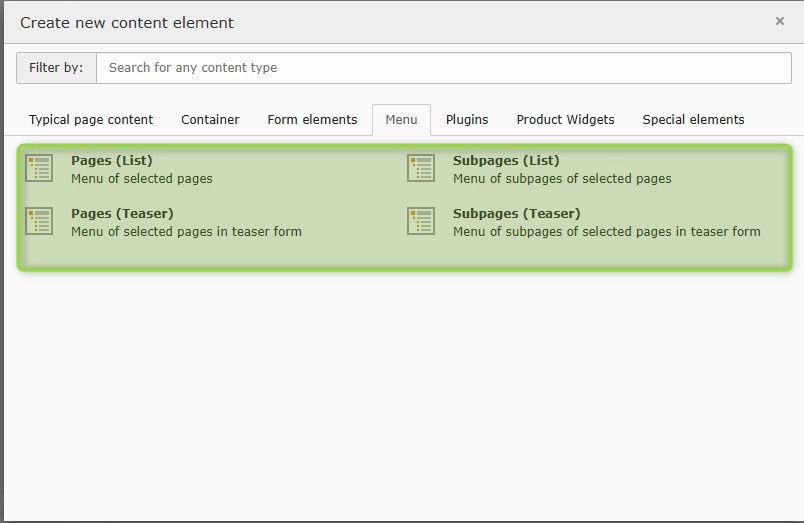Image resolution: width=804 pixels, height=523 pixels.
Task: Click the active Menu tab
Action: (401, 120)
